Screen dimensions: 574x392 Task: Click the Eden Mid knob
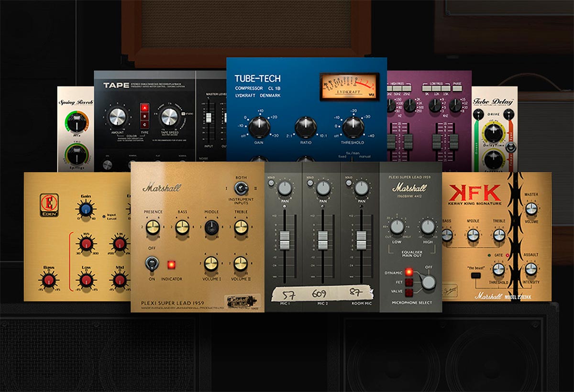click(119, 280)
